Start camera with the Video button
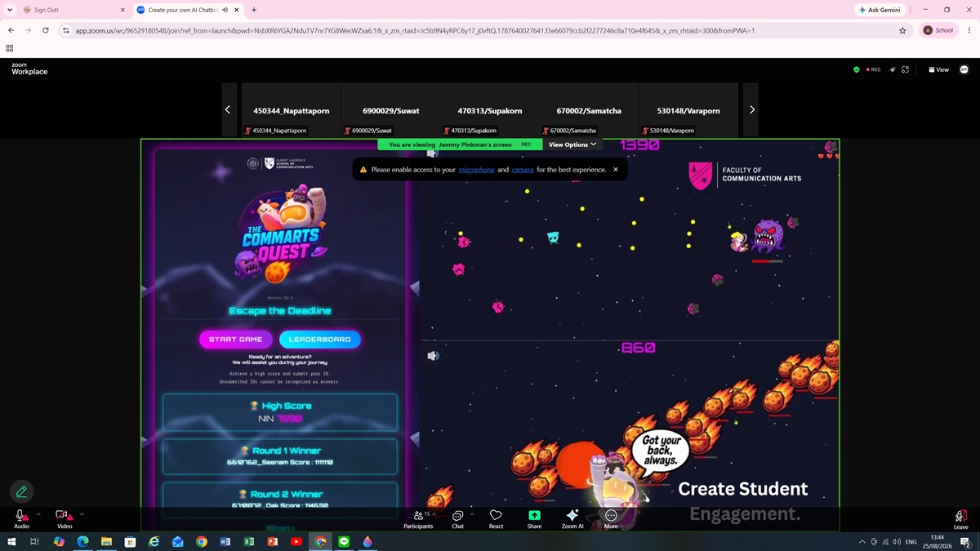 [64, 519]
